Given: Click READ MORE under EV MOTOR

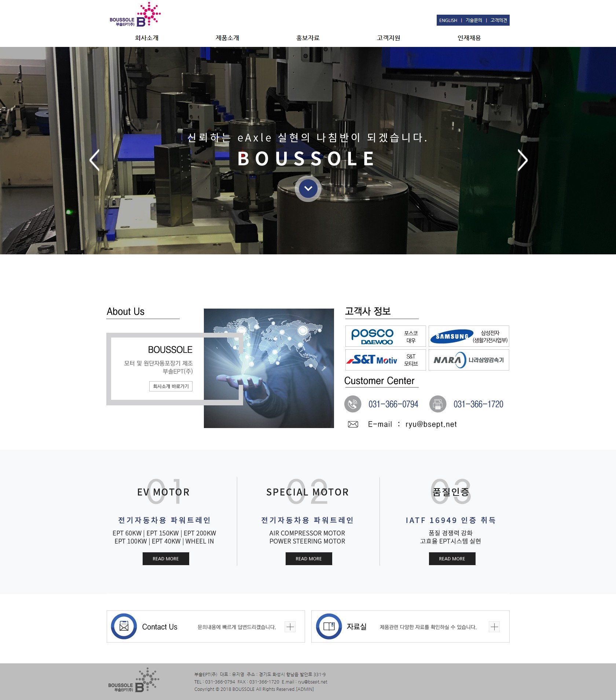Looking at the screenshot, I should pyautogui.click(x=166, y=559).
